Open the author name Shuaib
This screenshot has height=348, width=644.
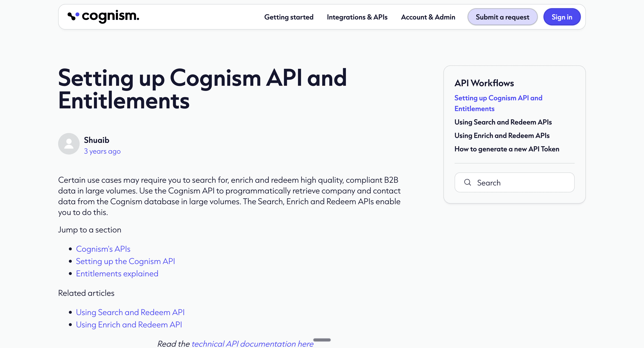[x=97, y=140]
